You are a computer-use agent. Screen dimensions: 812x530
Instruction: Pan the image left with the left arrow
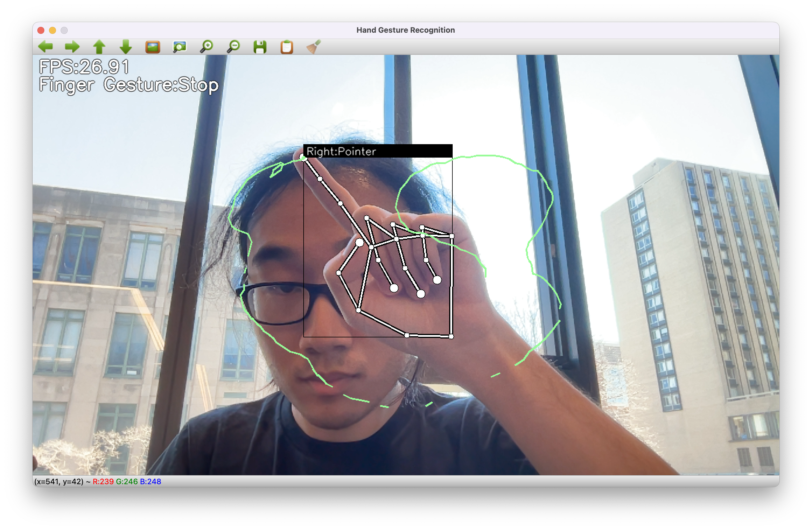coord(45,46)
